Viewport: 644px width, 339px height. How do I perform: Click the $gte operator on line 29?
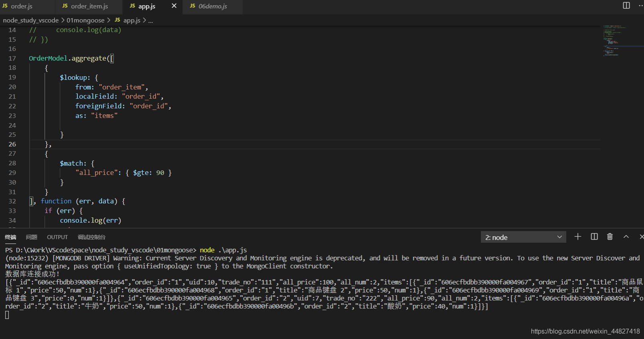point(141,173)
